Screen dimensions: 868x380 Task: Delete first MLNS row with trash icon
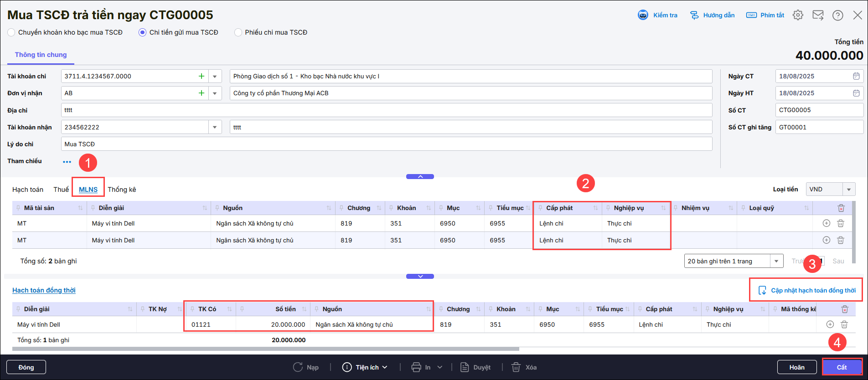click(x=841, y=223)
